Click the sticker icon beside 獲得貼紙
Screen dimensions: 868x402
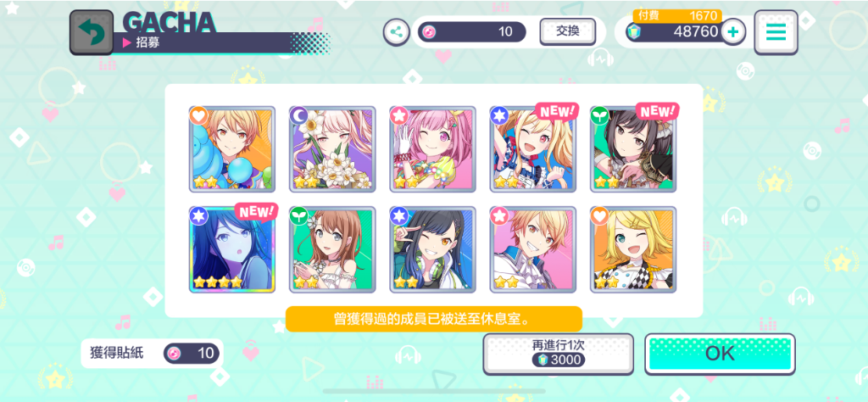pyautogui.click(x=175, y=354)
